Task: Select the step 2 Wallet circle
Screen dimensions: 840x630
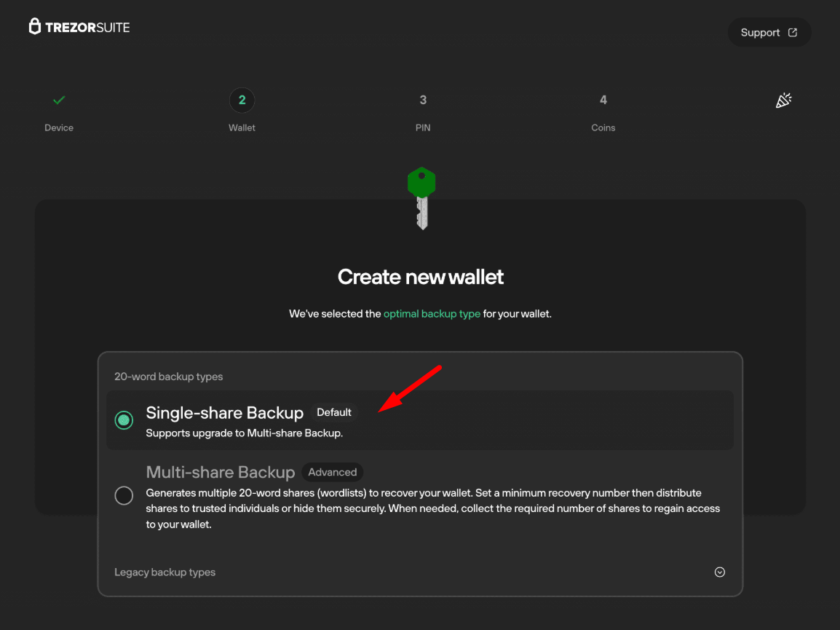Action: [242, 101]
